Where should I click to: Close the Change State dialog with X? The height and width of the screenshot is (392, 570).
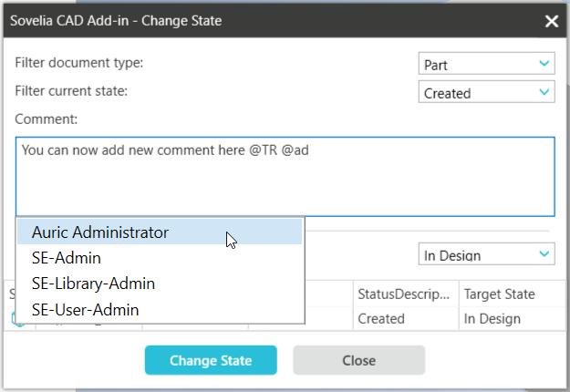[552, 21]
